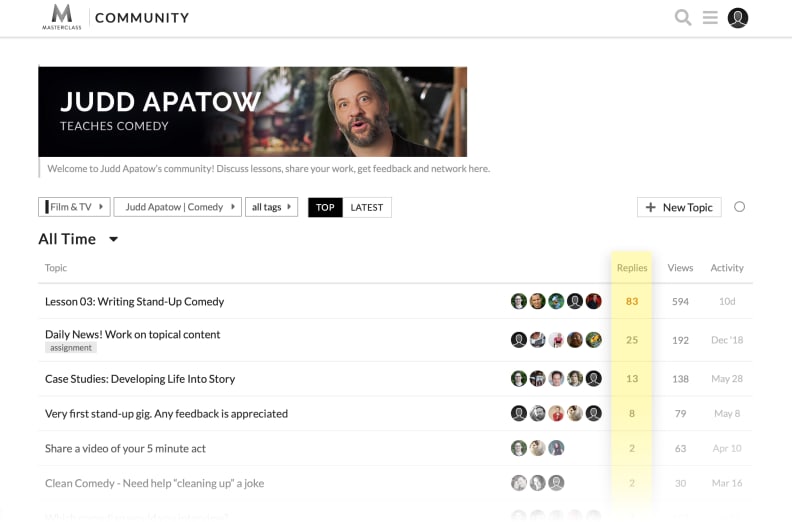
Task: Click the Topic column header
Action: click(56, 268)
